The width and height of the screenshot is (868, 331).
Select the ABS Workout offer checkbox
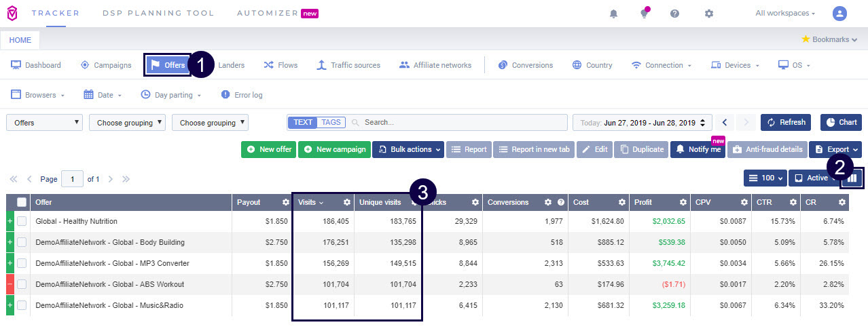pyautogui.click(x=22, y=284)
